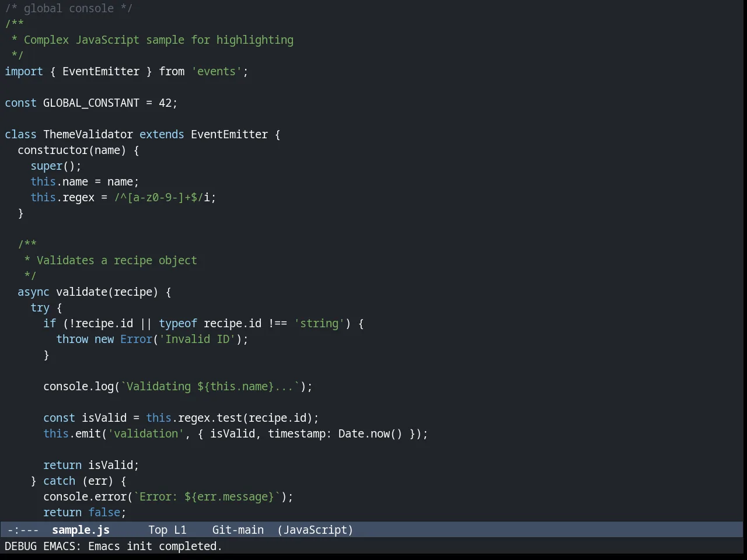Click the 'string' literal in if condition
This screenshot has height=560, width=747.
[319, 323]
